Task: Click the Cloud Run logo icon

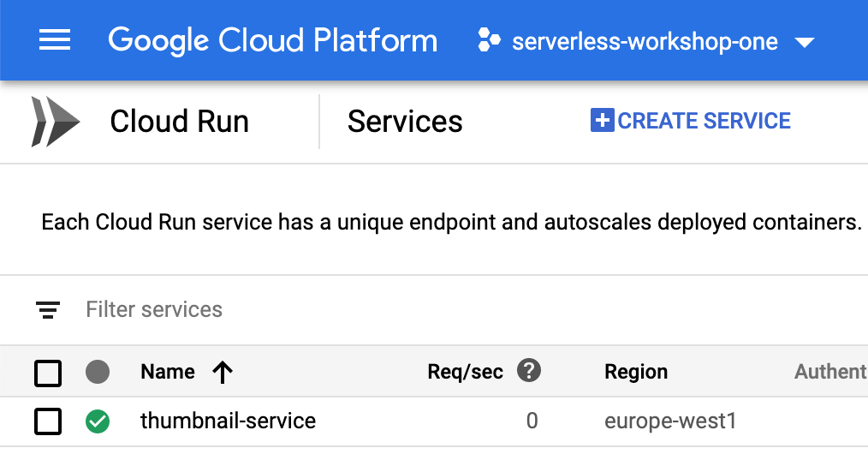Action: [55, 122]
